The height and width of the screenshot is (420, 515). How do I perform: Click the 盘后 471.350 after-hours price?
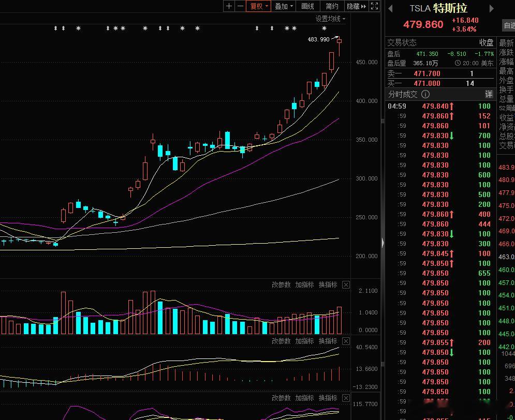tap(427, 54)
